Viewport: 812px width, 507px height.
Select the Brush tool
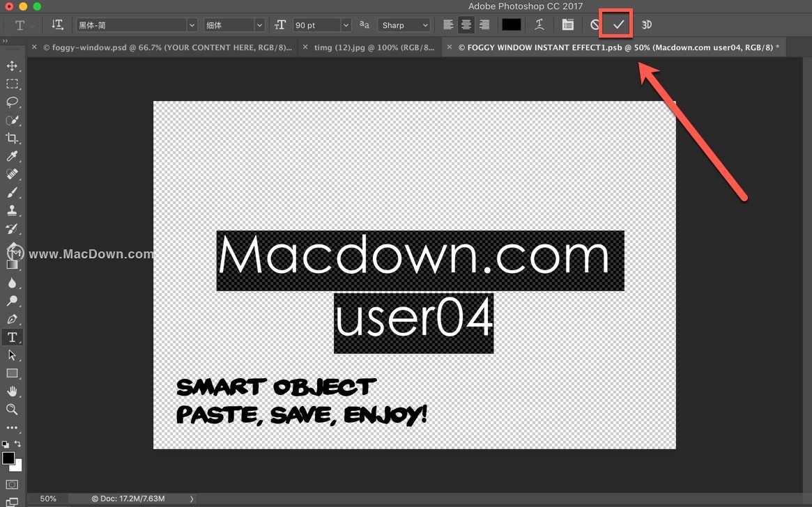[x=12, y=192]
